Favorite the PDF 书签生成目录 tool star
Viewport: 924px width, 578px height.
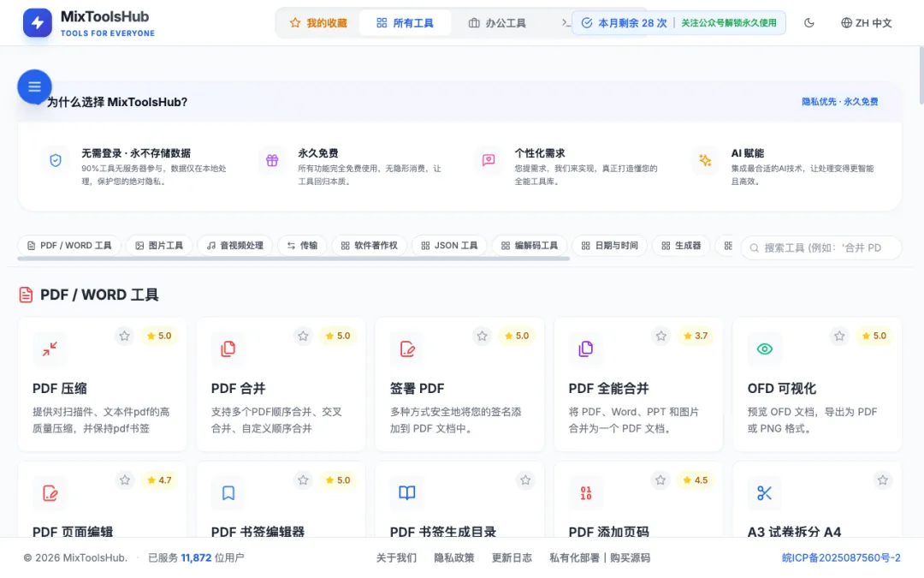click(x=525, y=480)
